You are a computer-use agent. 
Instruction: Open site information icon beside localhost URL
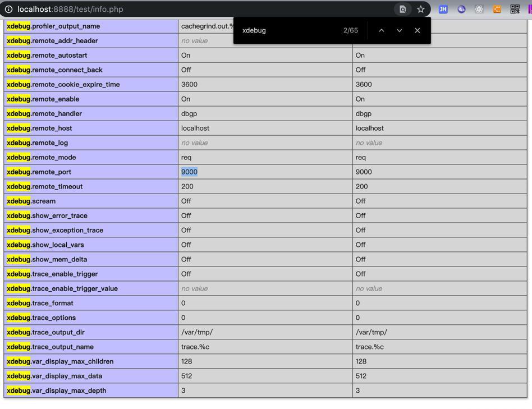pyautogui.click(x=9, y=9)
